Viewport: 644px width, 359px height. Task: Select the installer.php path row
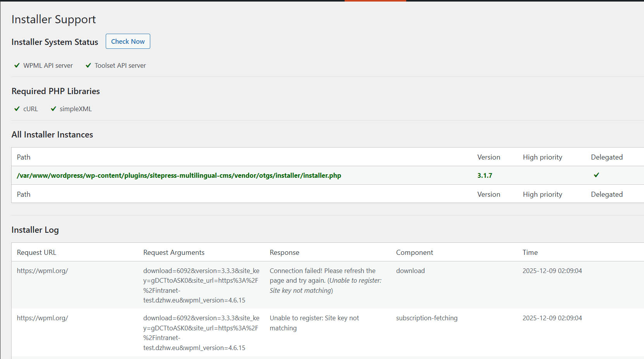[179, 175]
